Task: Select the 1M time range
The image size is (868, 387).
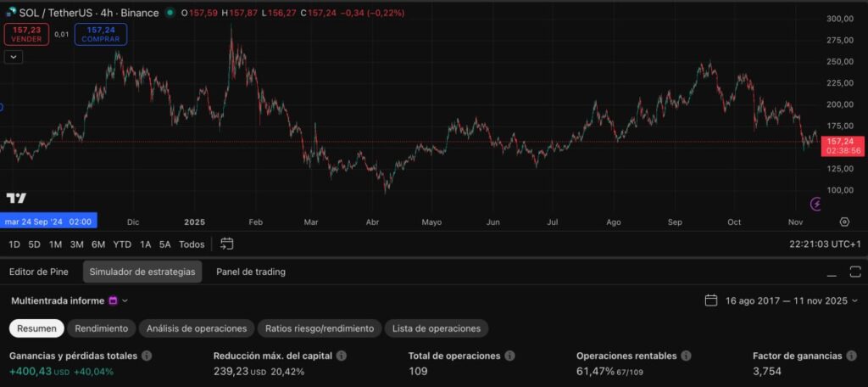Action: pyautogui.click(x=55, y=244)
